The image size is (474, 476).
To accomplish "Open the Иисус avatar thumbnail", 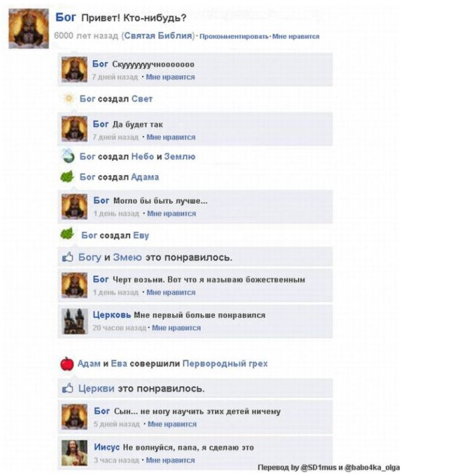I will tap(74, 453).
